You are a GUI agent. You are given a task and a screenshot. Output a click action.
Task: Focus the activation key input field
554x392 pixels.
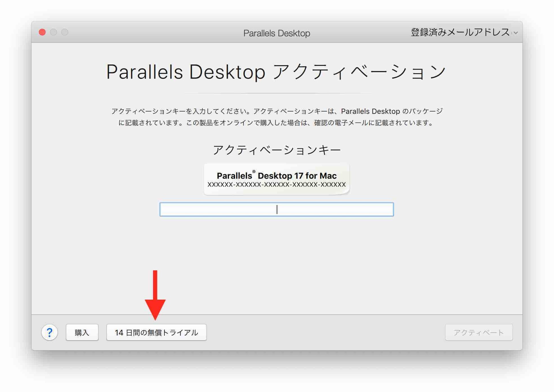(276, 209)
